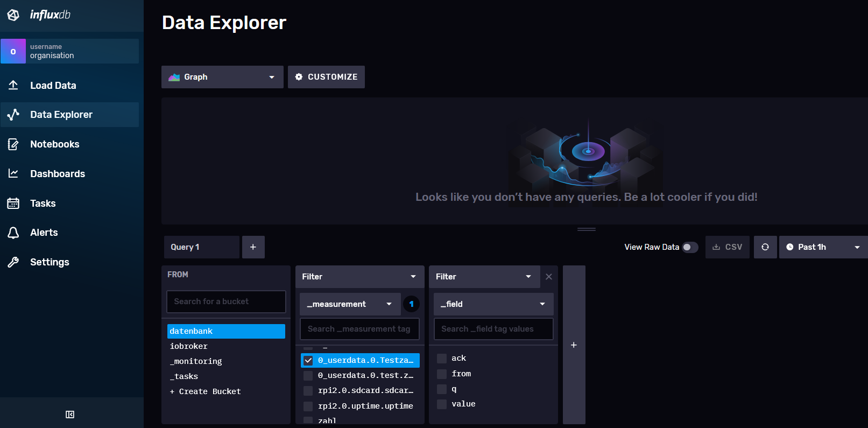
Task: Check the from field
Action: [x=442, y=374]
